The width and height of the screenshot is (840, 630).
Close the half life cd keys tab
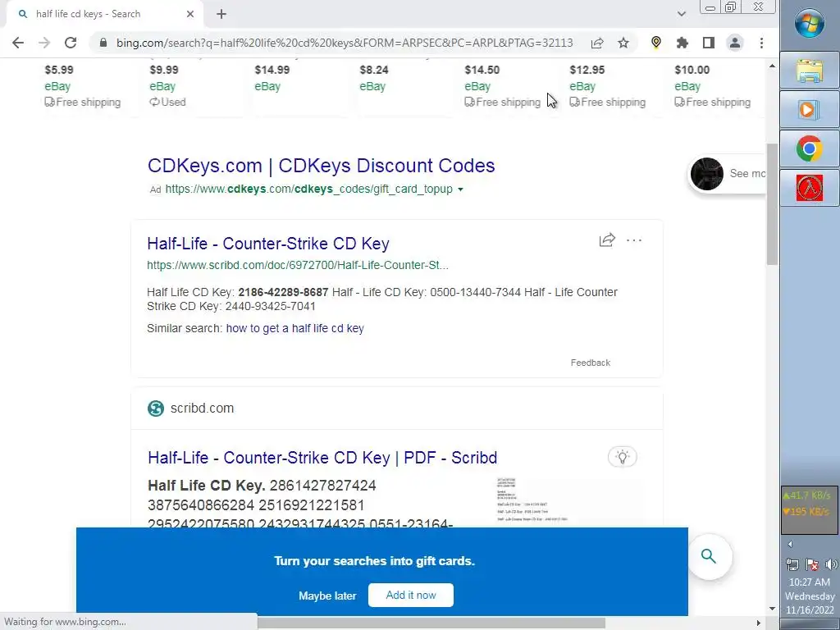(190, 14)
